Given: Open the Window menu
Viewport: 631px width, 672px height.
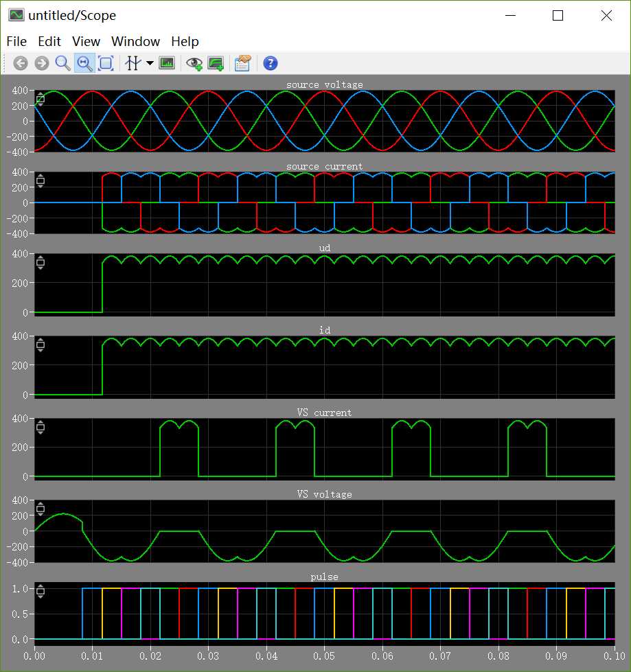Looking at the screenshot, I should point(135,42).
